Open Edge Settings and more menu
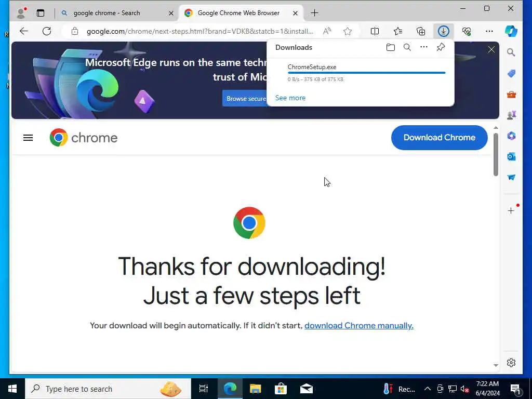Screen dimensions: 532x399 [489, 31]
